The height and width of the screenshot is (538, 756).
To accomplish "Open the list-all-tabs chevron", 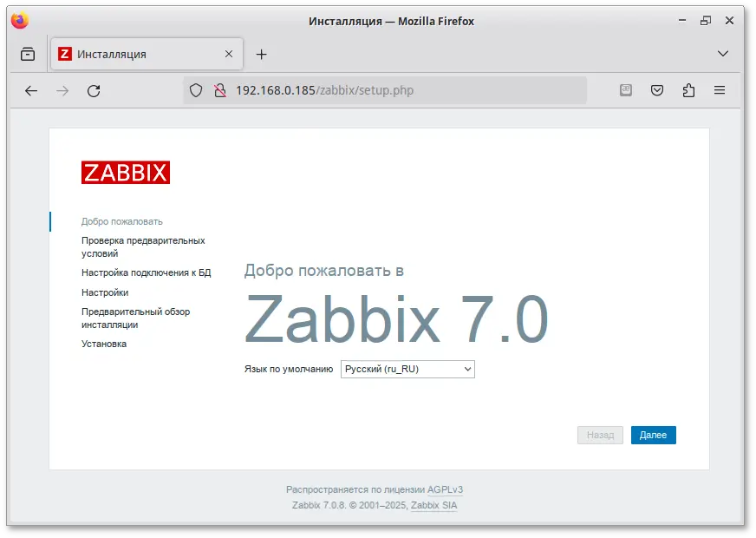I will 722,53.
